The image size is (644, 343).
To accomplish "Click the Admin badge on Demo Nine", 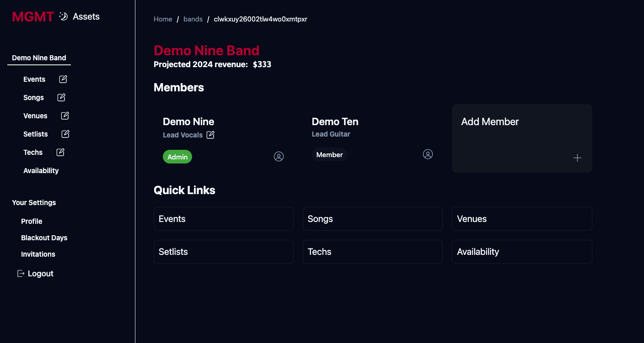I will (x=177, y=157).
